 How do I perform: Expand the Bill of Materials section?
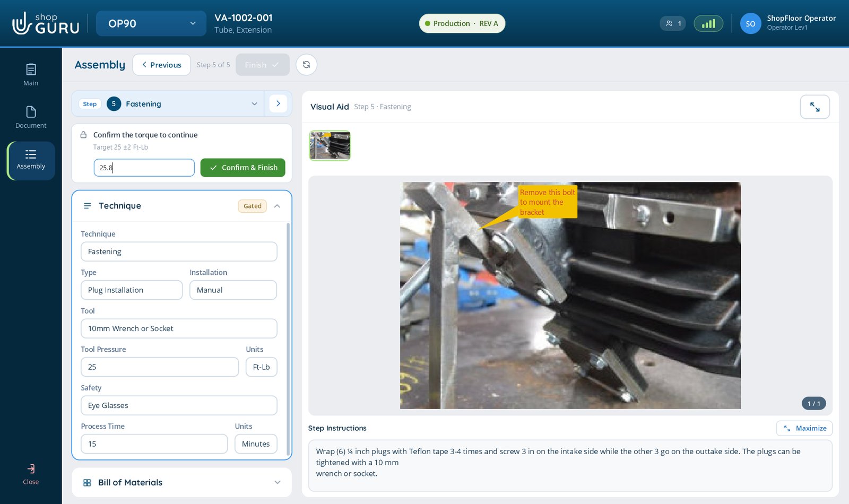(277, 482)
